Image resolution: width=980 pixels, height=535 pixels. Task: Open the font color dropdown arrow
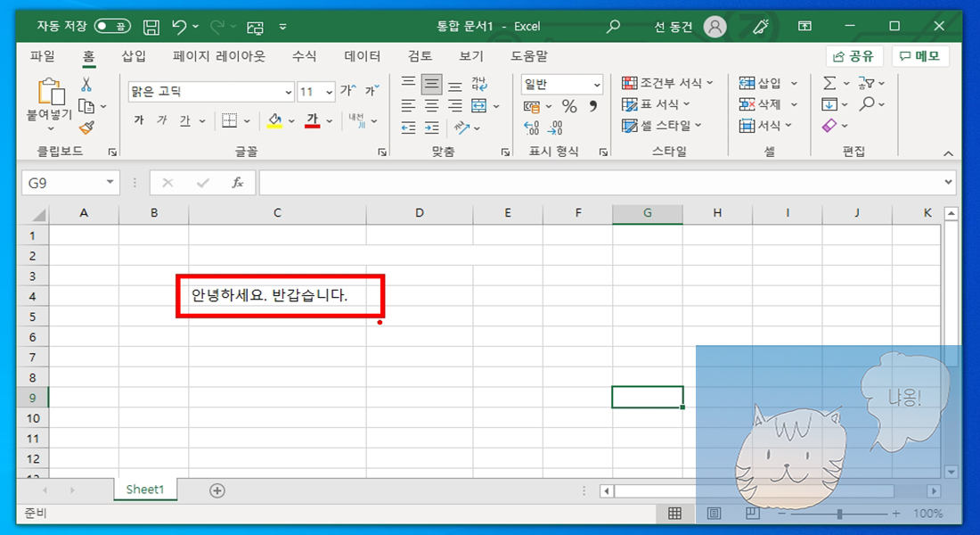330,120
